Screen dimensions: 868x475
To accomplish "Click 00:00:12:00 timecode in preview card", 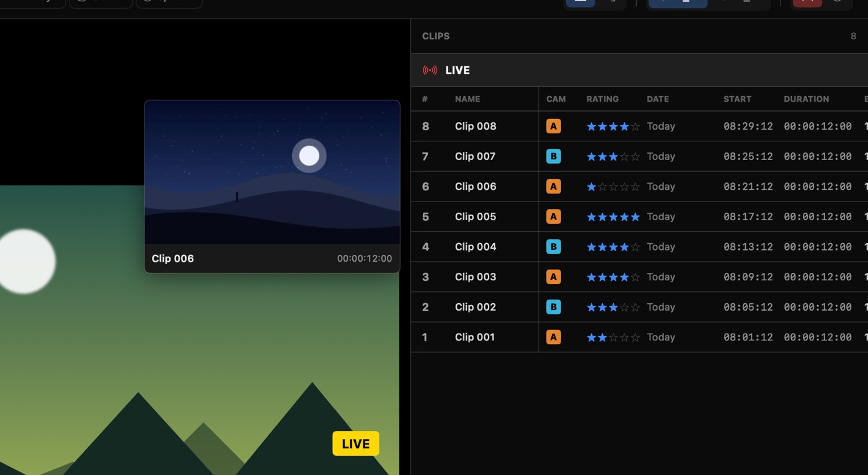I will coord(365,259).
